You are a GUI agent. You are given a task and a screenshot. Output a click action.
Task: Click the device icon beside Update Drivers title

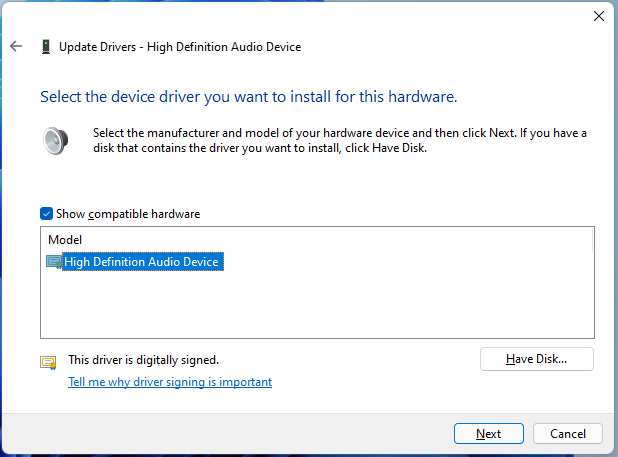[46, 46]
